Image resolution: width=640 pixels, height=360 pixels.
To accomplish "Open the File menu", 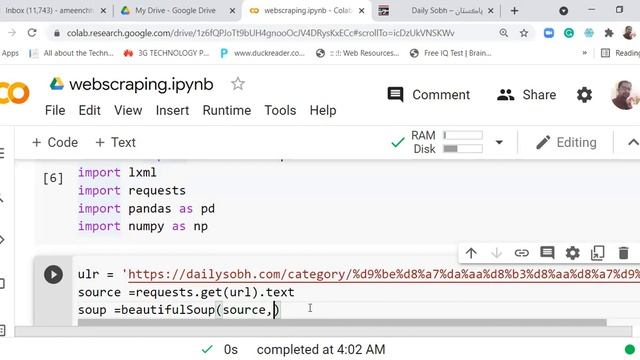I will tap(55, 110).
